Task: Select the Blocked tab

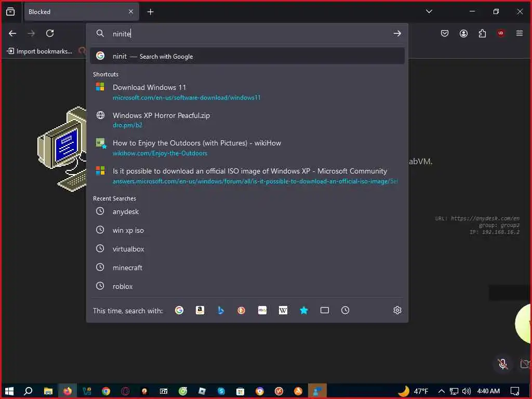Action: (82, 12)
